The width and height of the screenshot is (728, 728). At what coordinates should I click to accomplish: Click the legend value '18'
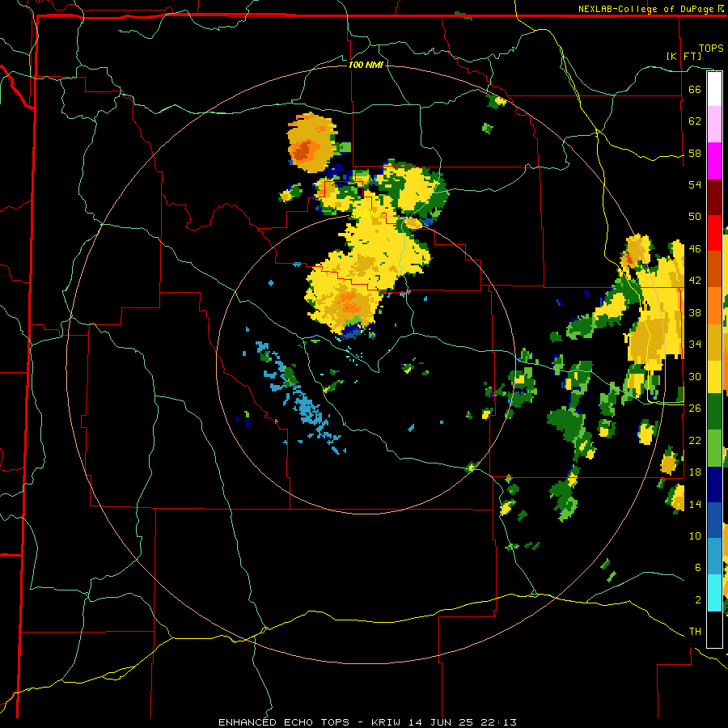coord(695,472)
